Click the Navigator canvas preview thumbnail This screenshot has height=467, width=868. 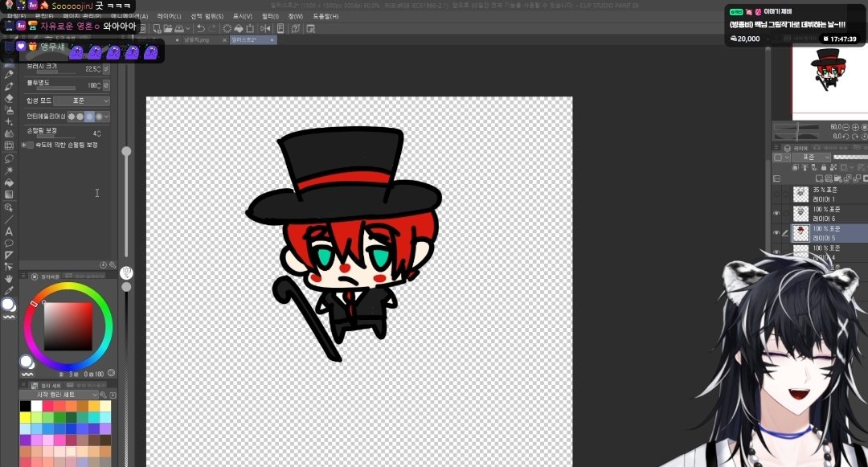(829, 83)
